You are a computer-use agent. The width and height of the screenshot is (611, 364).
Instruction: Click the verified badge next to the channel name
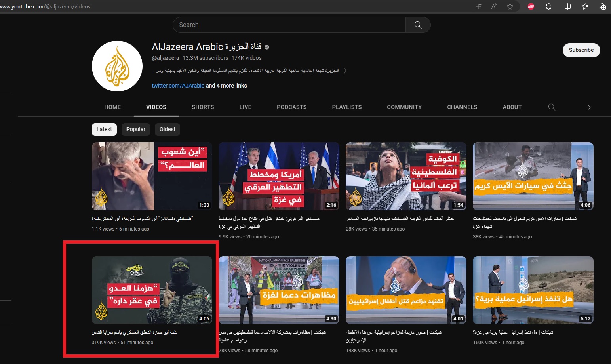click(267, 47)
